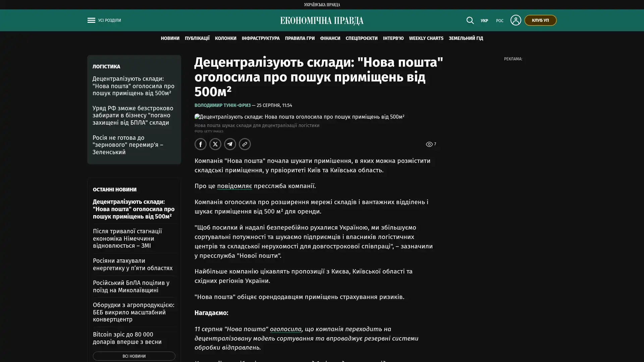Follow the повідомляє link in article

(234, 186)
